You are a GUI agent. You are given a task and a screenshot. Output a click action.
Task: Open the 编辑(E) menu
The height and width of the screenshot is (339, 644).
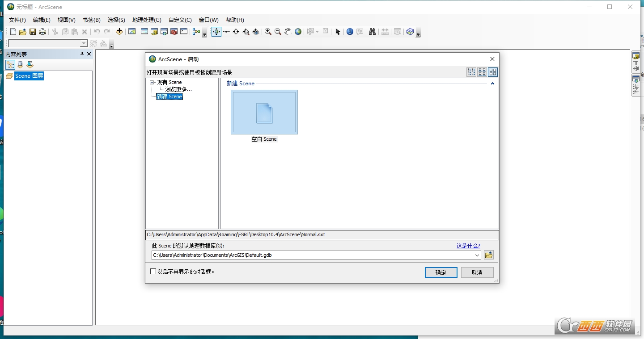(42, 20)
